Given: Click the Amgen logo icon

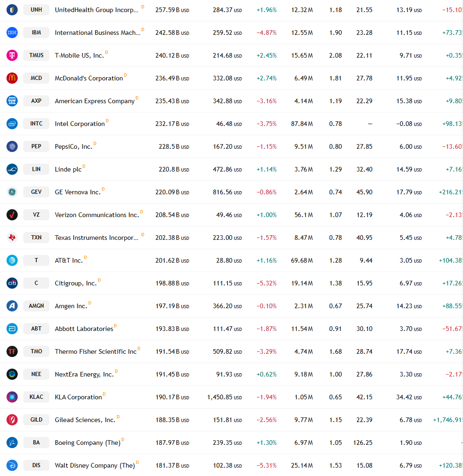Looking at the screenshot, I should [12, 306].
